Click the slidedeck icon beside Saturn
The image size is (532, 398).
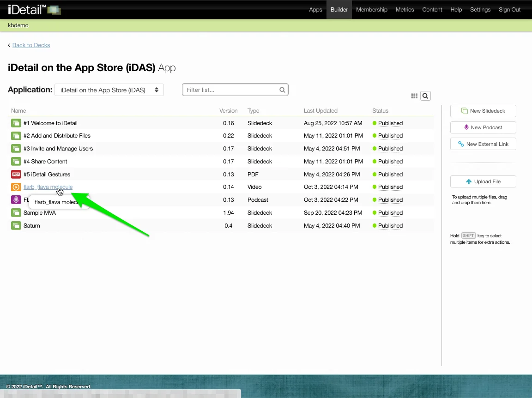pos(16,226)
